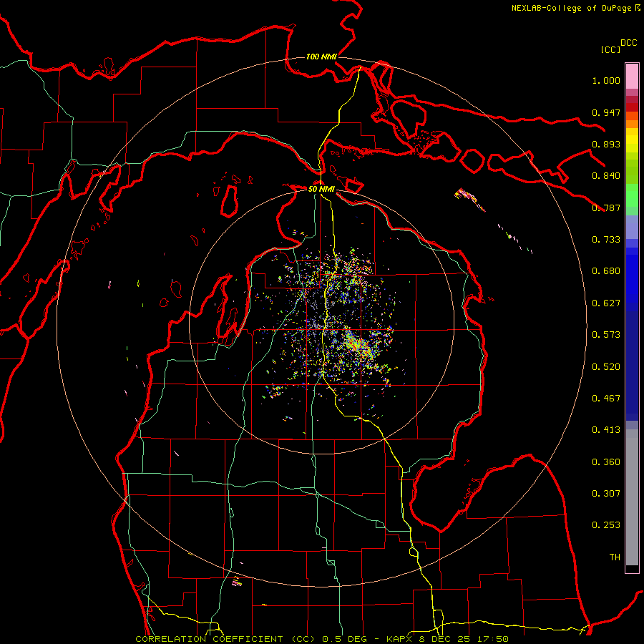Select the 0.893 legend value
This screenshot has width=644, height=644.
[606, 144]
